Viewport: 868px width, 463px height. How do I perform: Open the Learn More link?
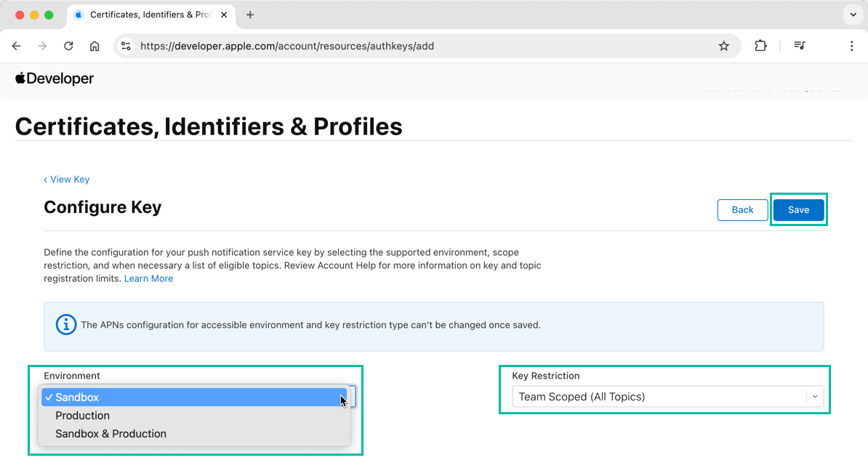(148, 278)
